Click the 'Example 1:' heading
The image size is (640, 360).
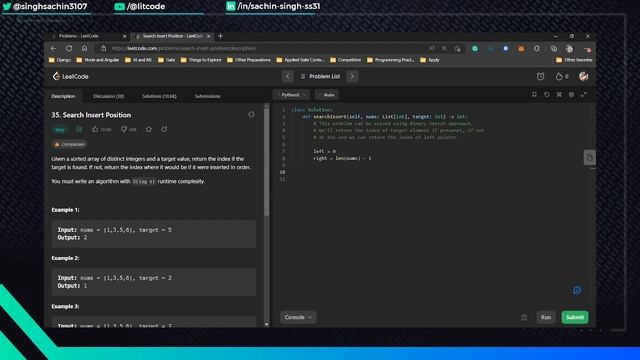pyautogui.click(x=65, y=210)
